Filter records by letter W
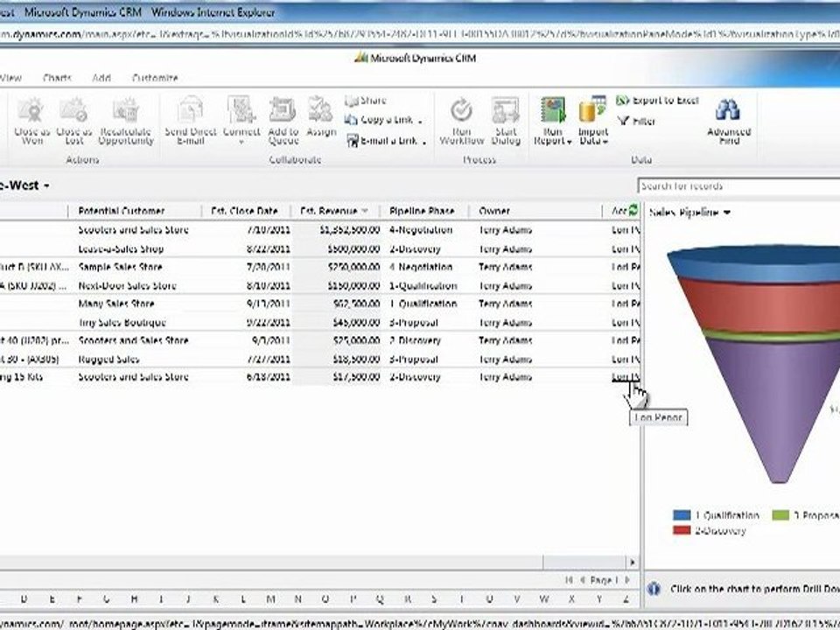 (543, 599)
